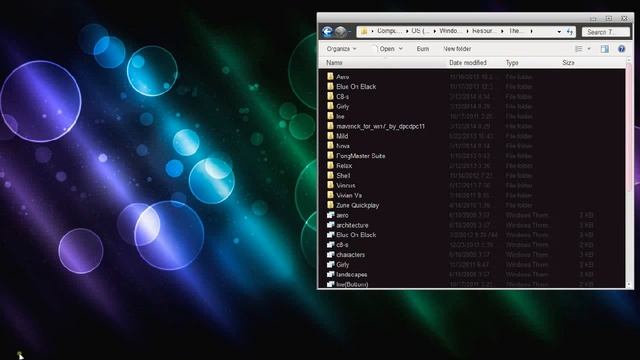Screen dimensions: 640x360
Task: Expand the breadcrumb arrow after Windo...
Action: [467, 31]
